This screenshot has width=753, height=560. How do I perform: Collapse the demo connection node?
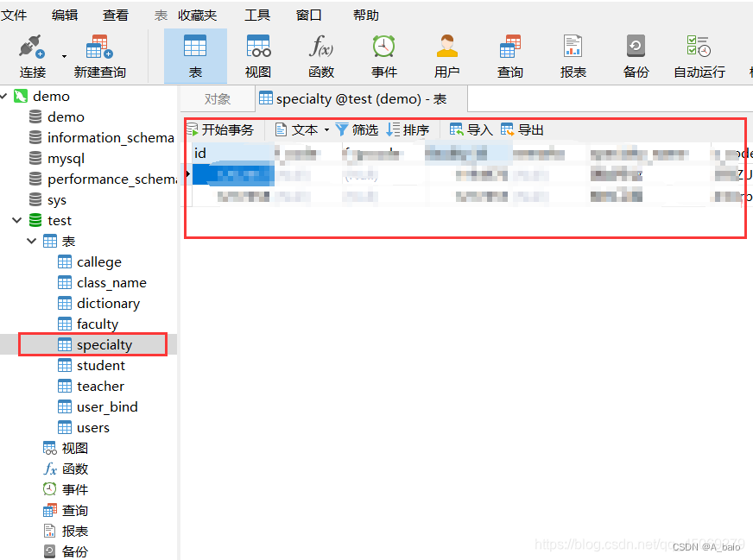[x=3, y=96]
